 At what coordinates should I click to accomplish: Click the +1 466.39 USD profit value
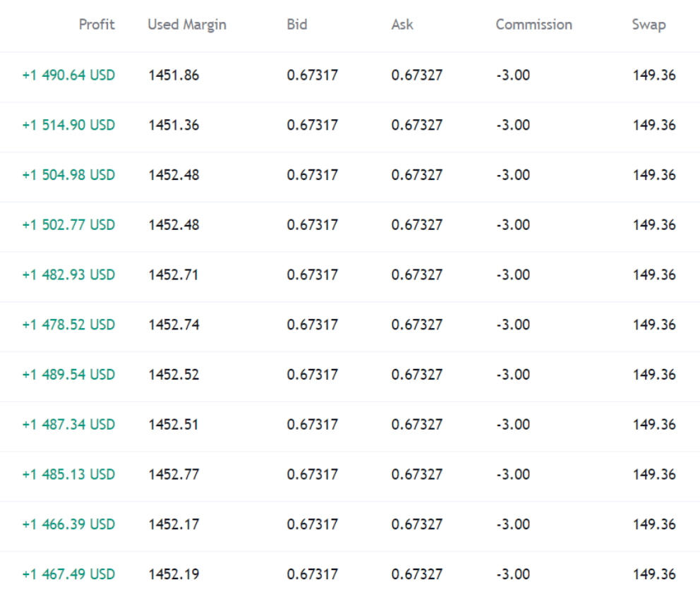click(x=68, y=524)
